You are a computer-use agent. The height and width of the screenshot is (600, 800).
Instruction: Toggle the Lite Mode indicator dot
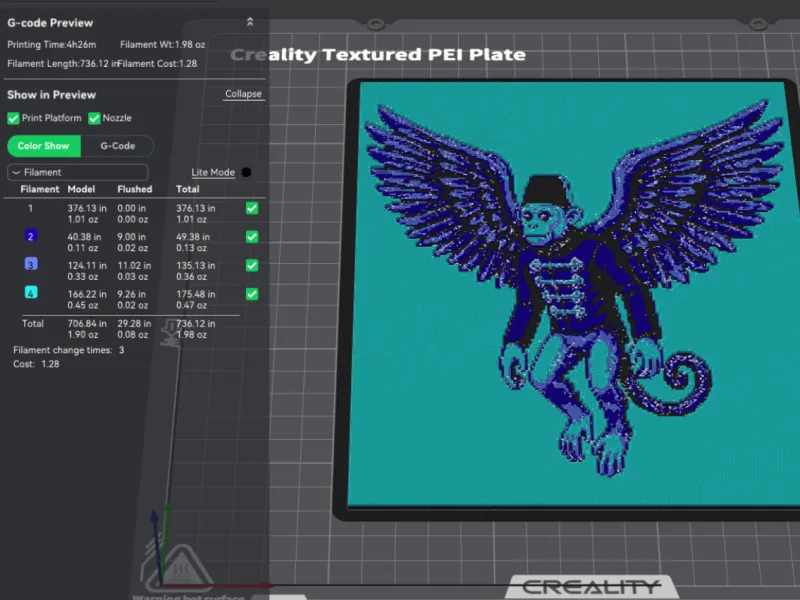(x=246, y=172)
